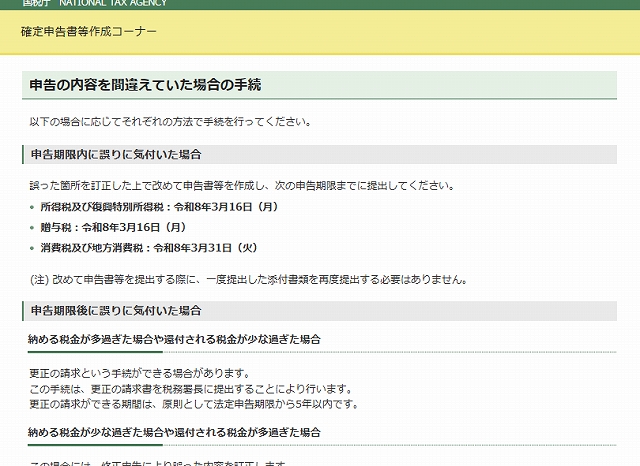
Task: Click the green top bar of the page
Action: 400,3
